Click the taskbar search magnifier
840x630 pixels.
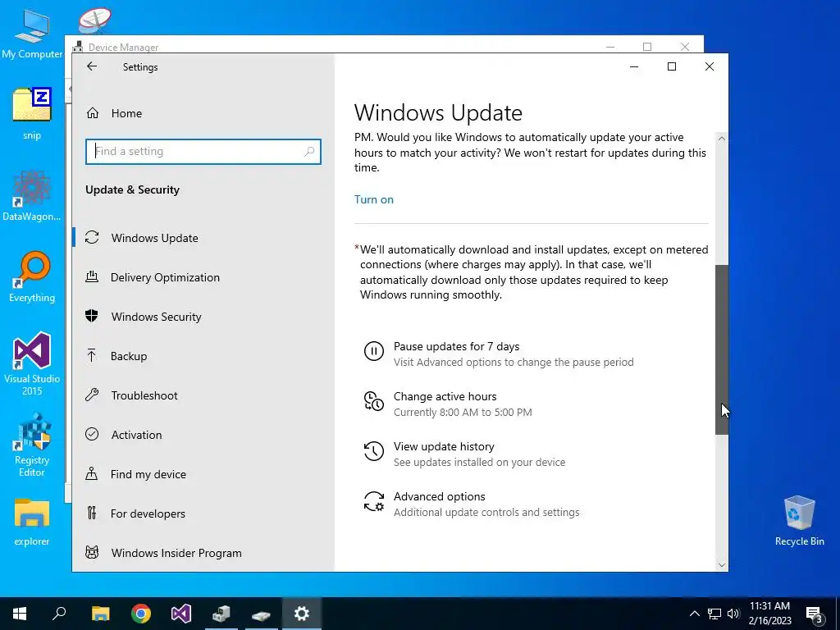[x=59, y=614]
